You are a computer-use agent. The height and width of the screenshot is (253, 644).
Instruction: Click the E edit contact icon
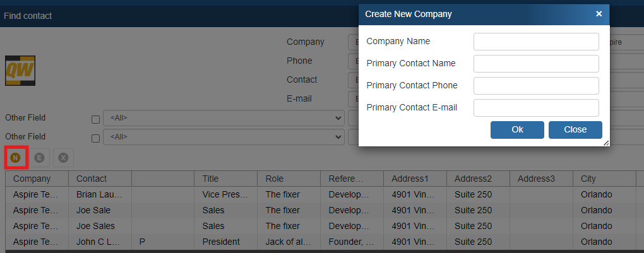(39, 157)
